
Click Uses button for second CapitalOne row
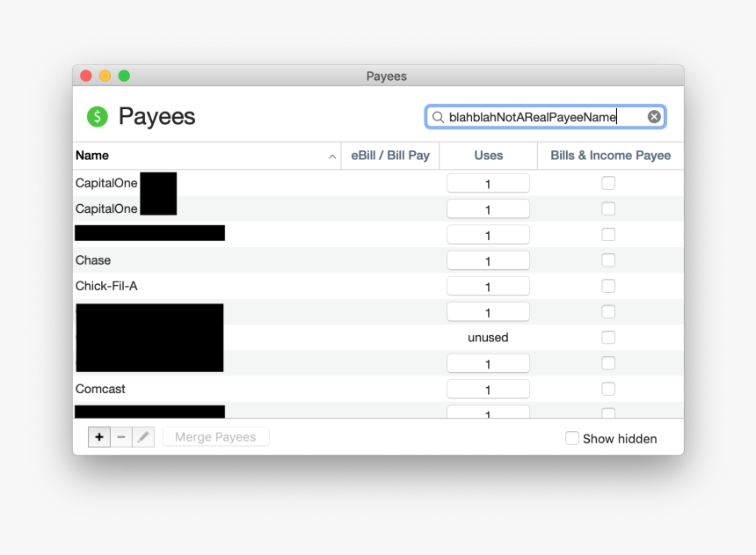pyautogui.click(x=488, y=209)
